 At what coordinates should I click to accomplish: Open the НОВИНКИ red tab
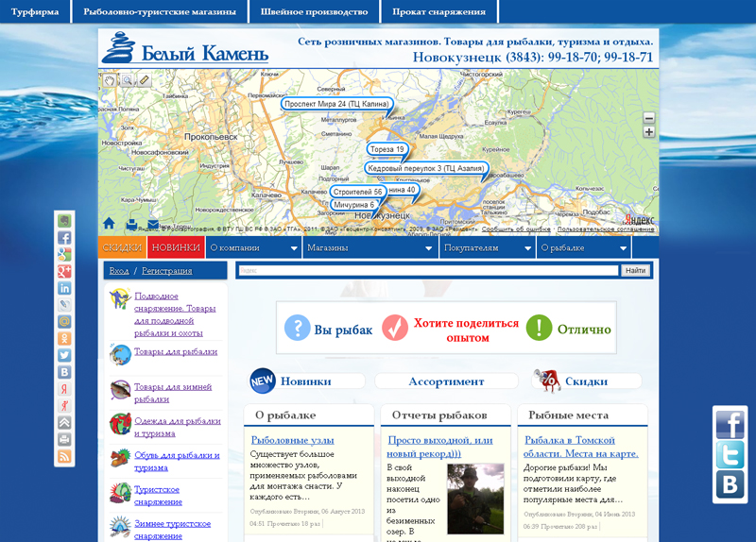(x=176, y=247)
